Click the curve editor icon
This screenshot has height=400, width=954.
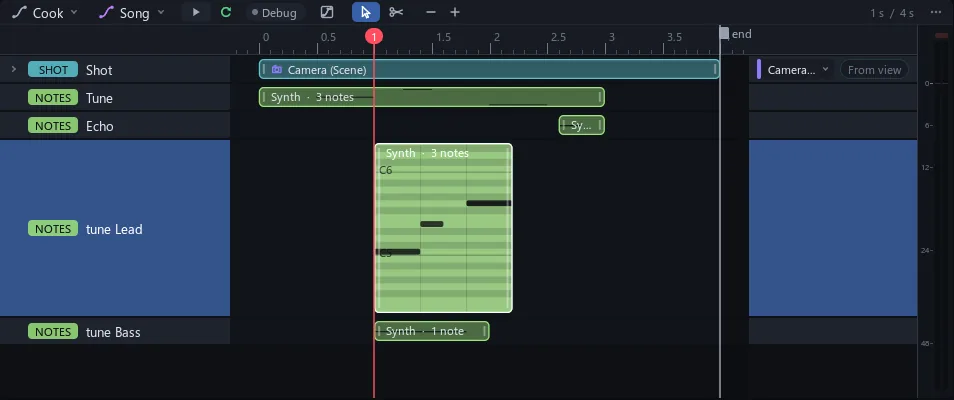tap(327, 12)
